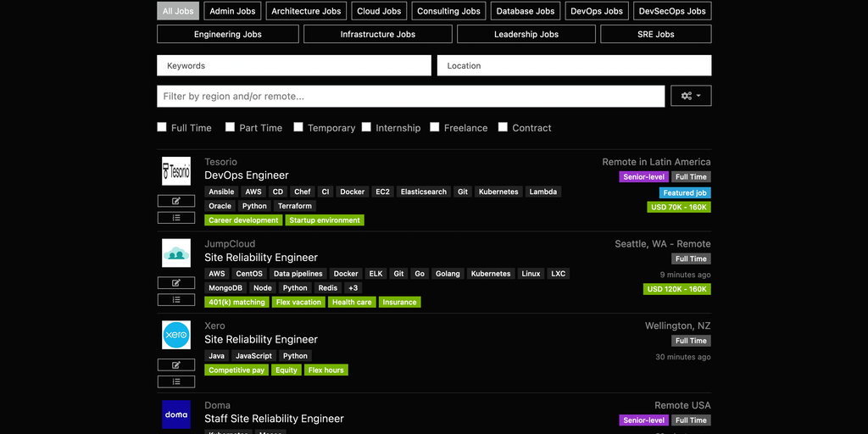Click the region and/or remote filter field
This screenshot has height=434, width=868.
click(410, 96)
